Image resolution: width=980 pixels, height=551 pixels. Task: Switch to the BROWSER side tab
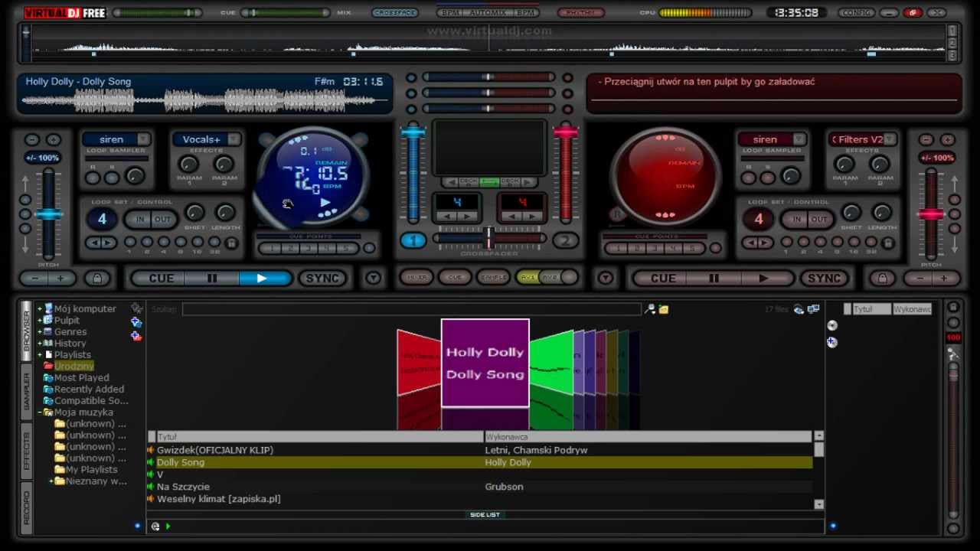[x=27, y=330]
